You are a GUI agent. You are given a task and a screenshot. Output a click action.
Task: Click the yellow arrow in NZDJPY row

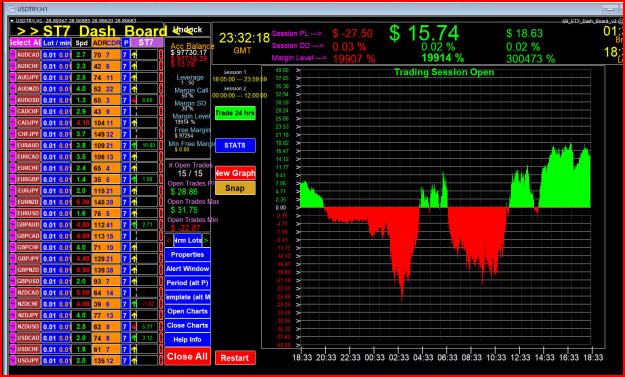[x=134, y=315]
